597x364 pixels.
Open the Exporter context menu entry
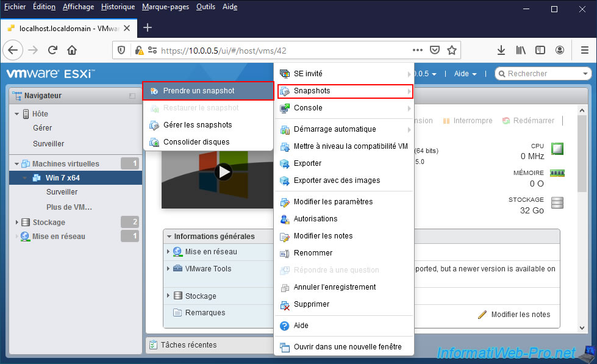(307, 163)
